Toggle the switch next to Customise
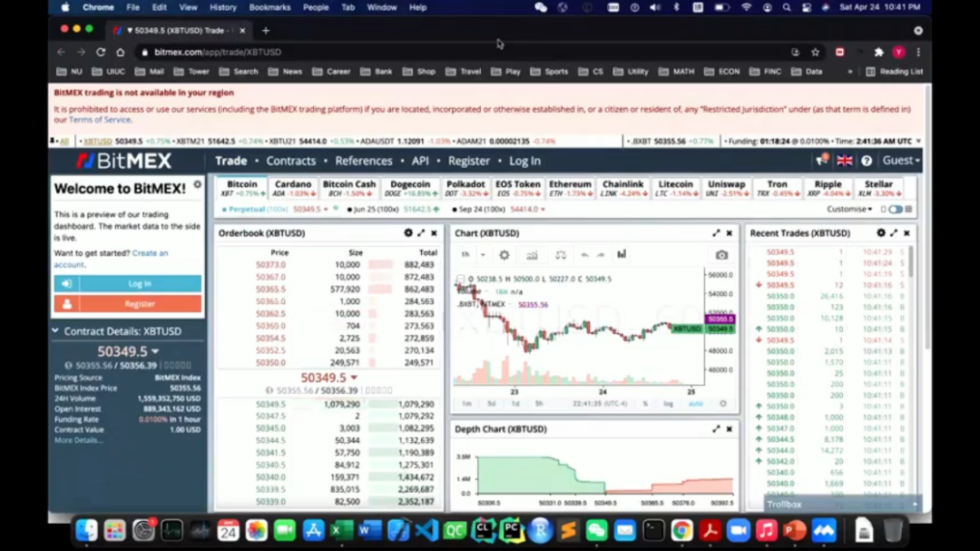The height and width of the screenshot is (551, 980). (896, 210)
